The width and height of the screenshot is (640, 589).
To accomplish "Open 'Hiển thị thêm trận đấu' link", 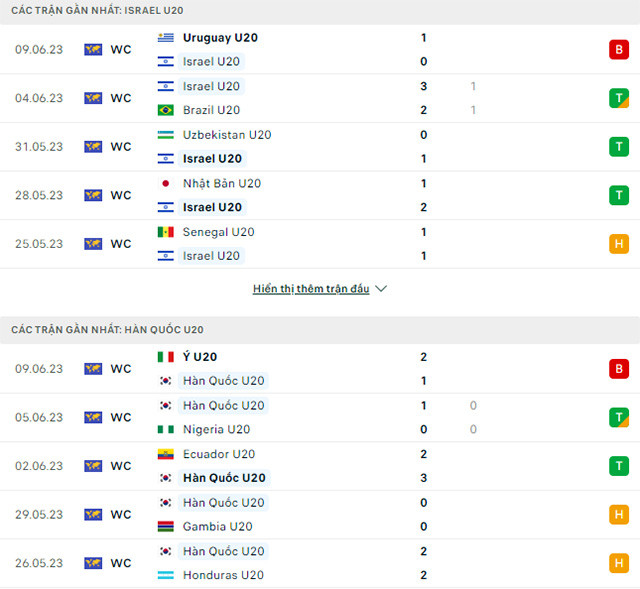I will (311, 289).
